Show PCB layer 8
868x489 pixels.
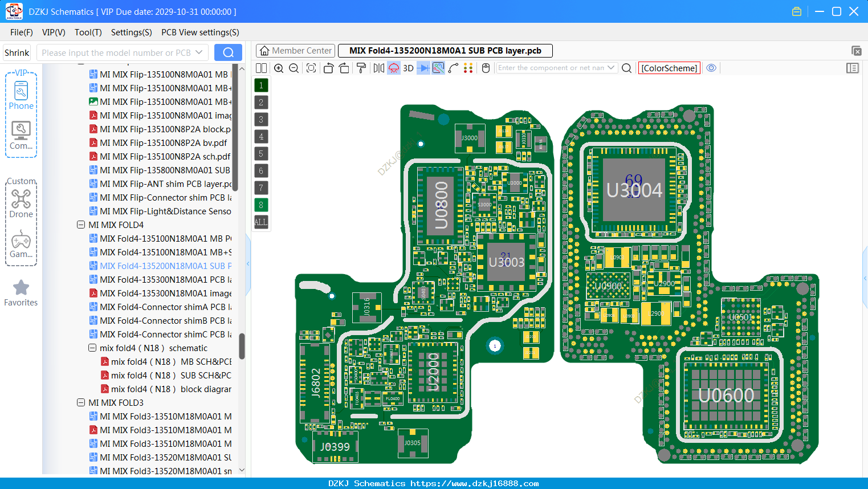pos(261,205)
